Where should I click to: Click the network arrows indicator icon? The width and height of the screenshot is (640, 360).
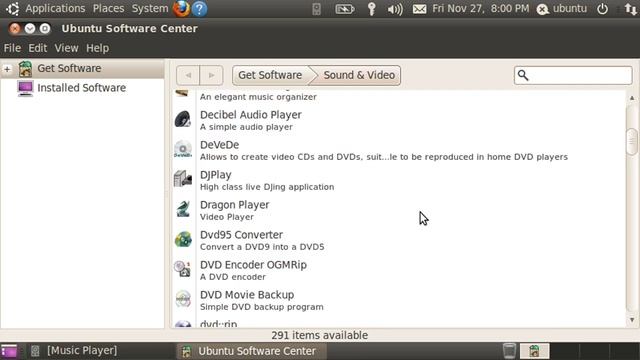tap(631, 9)
